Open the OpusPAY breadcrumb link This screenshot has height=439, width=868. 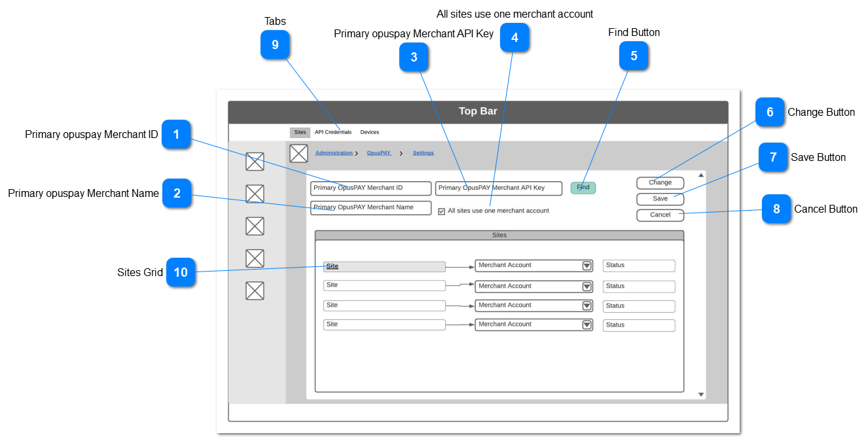click(x=378, y=153)
